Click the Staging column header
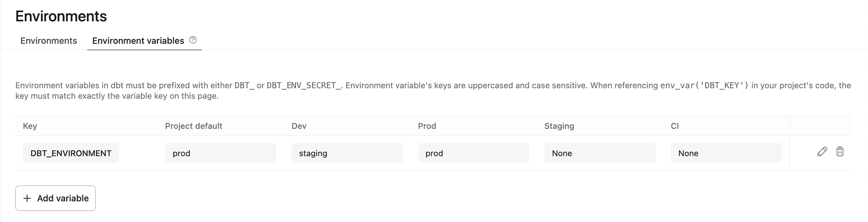 [x=559, y=126]
